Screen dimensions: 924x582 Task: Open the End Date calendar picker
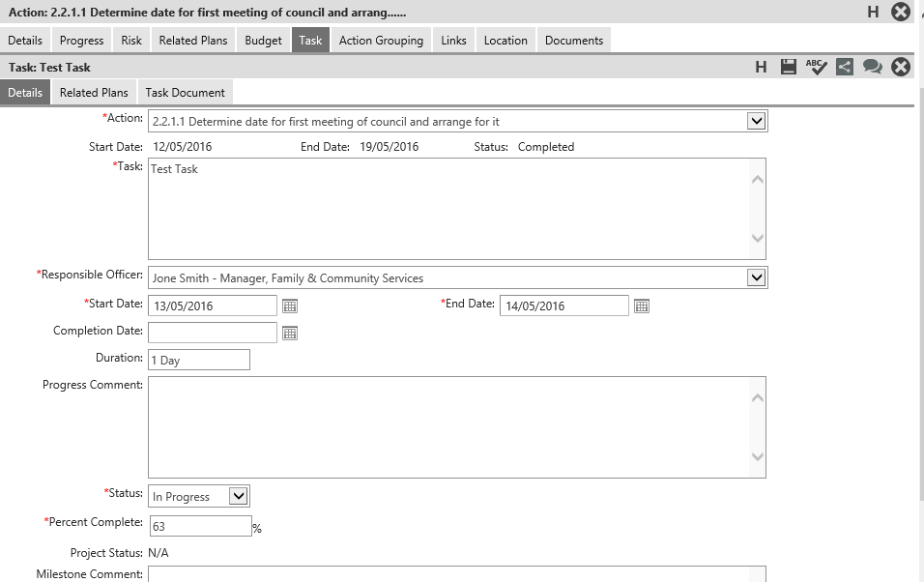[x=642, y=306]
